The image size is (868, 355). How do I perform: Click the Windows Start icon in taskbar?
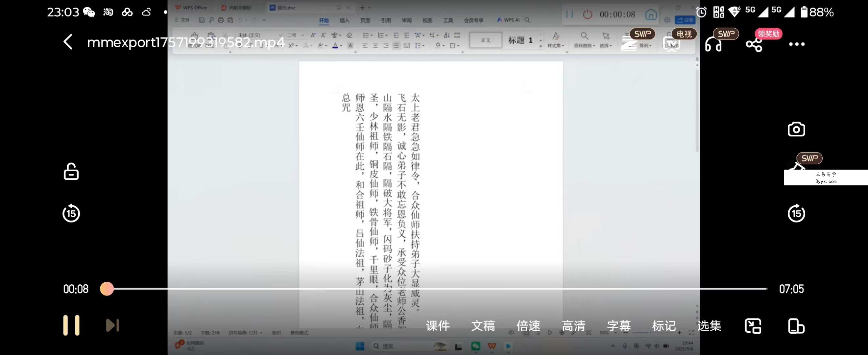click(x=360, y=346)
